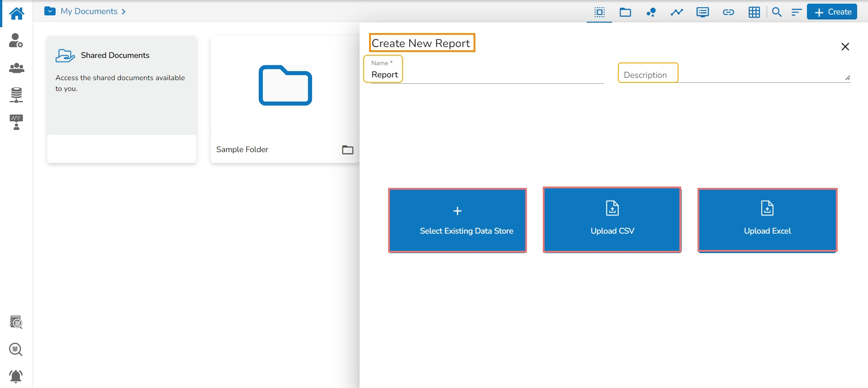Open the user groups icon in sidebar
The image size is (868, 388).
pos(16,68)
